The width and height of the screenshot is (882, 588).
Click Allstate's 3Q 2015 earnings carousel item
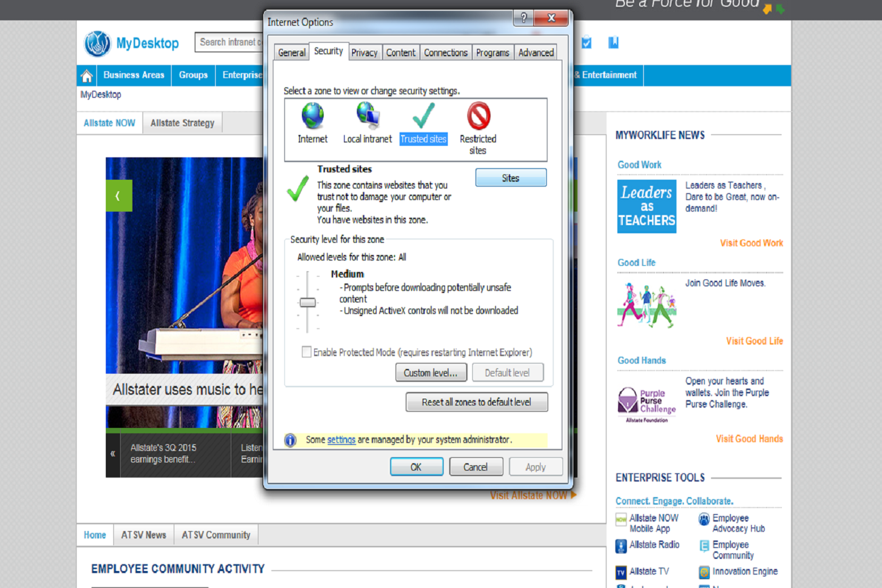point(163,454)
